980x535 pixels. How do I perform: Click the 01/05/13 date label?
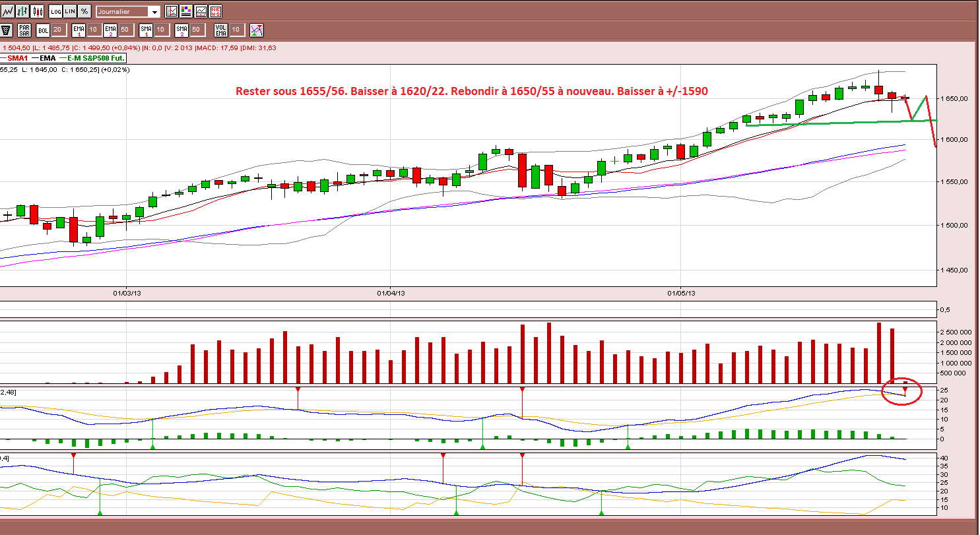[x=681, y=292]
